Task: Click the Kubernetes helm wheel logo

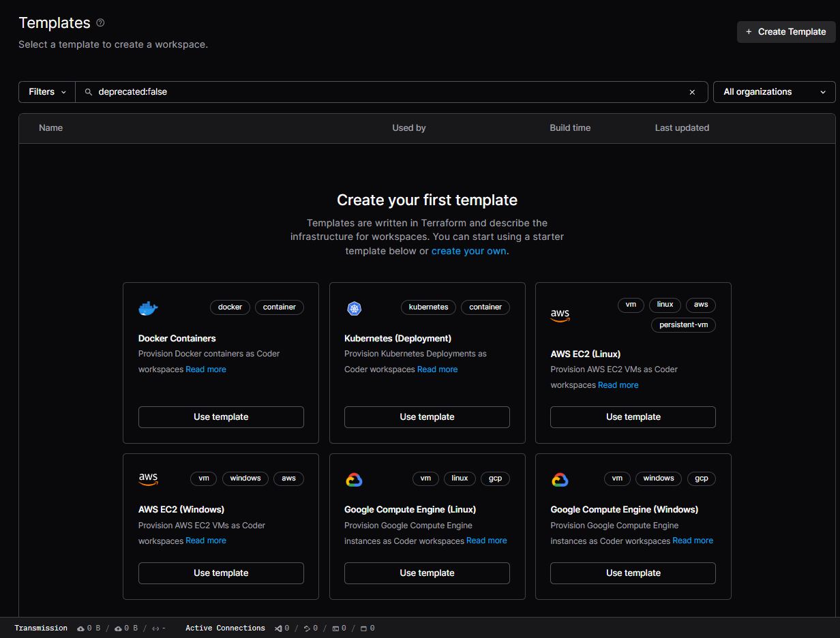Action: click(x=354, y=309)
